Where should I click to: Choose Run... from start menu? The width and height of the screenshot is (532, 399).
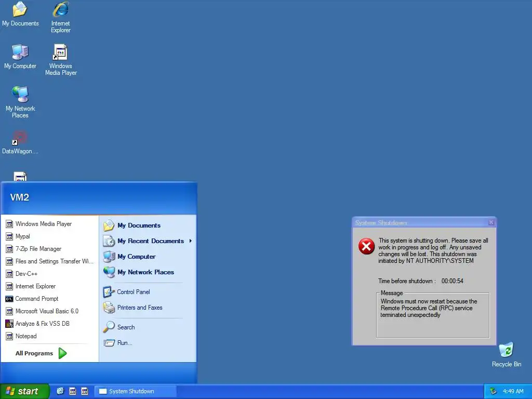(x=148, y=343)
